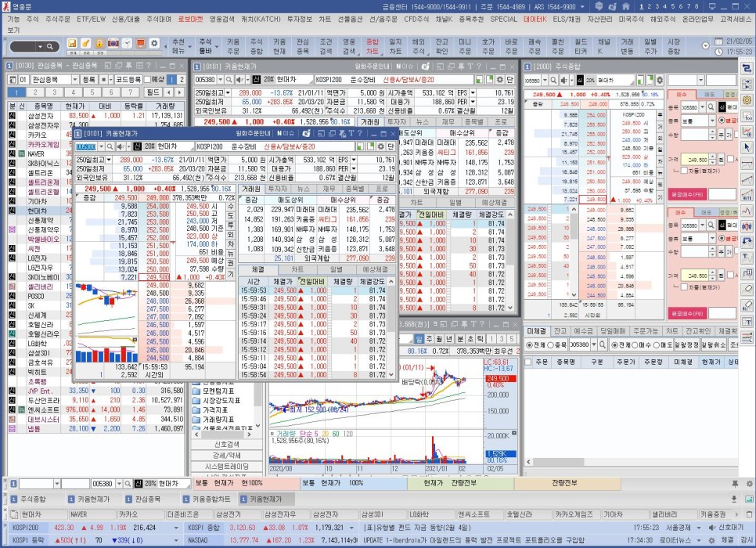The height and width of the screenshot is (548, 756).
Task: Click the text T tool on right sidebar
Action: click(x=747, y=257)
